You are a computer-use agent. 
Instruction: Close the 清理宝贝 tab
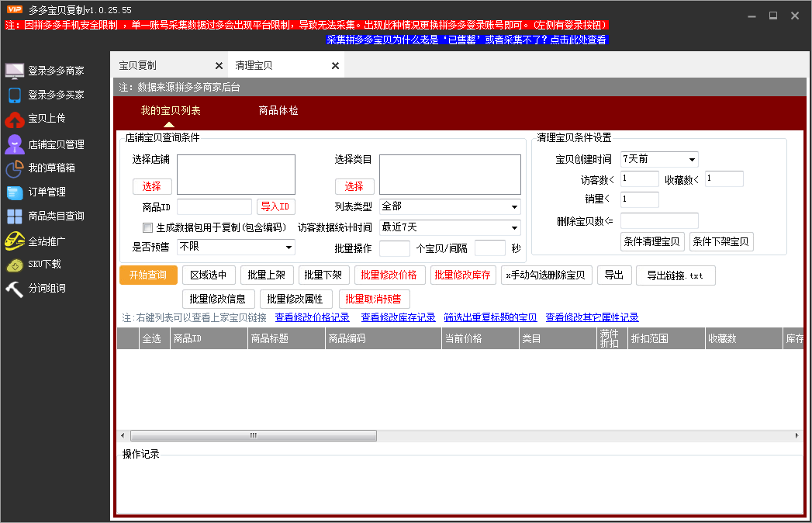coord(336,66)
